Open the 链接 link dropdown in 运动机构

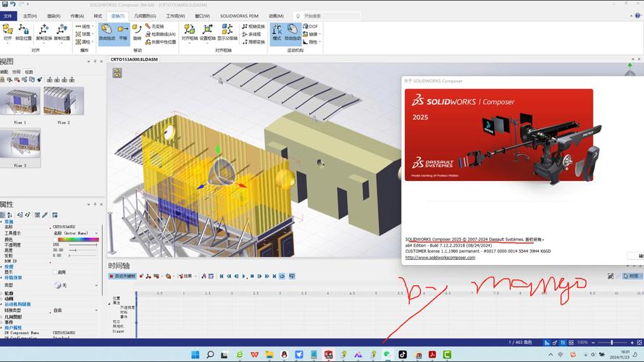312,34
